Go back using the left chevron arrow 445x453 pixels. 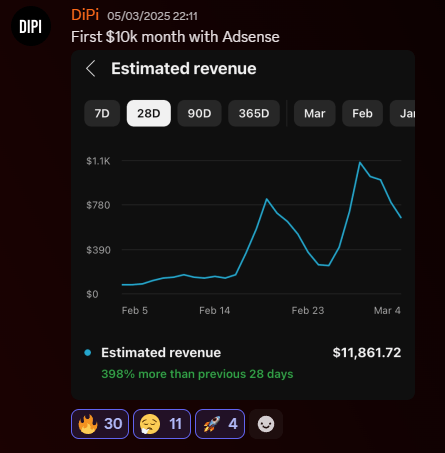(x=91, y=68)
